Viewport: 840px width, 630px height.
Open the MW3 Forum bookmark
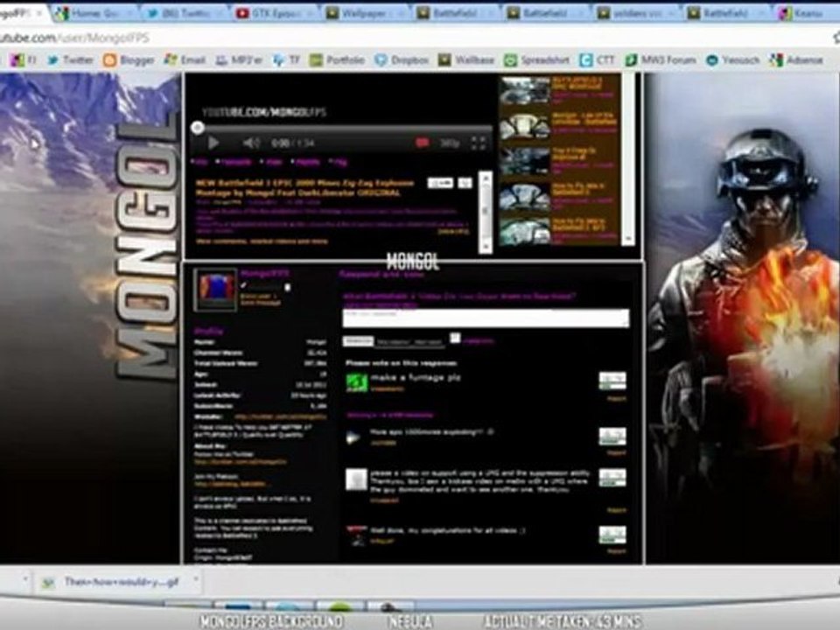[x=661, y=60]
